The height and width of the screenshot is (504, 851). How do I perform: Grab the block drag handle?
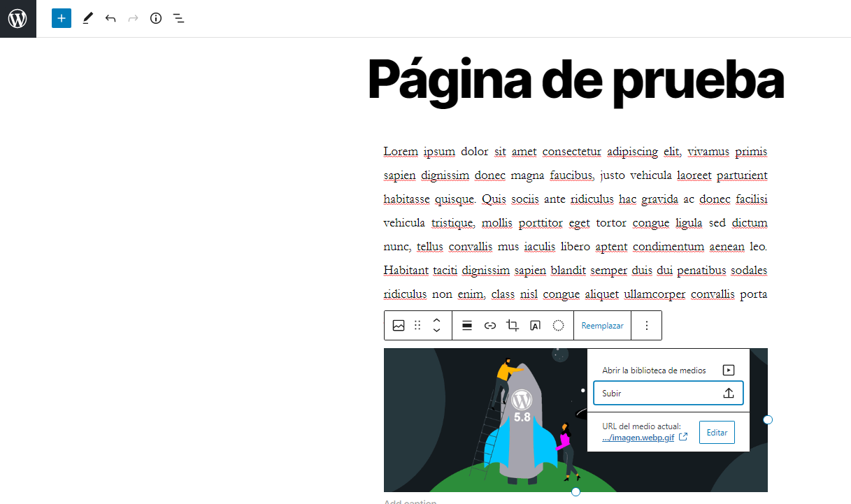(x=417, y=325)
